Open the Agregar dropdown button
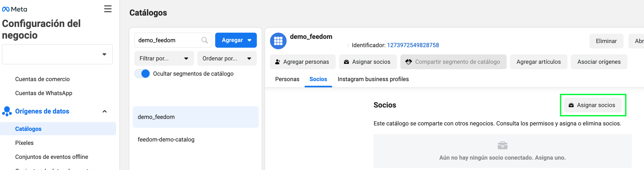The image size is (644, 170). [x=236, y=40]
